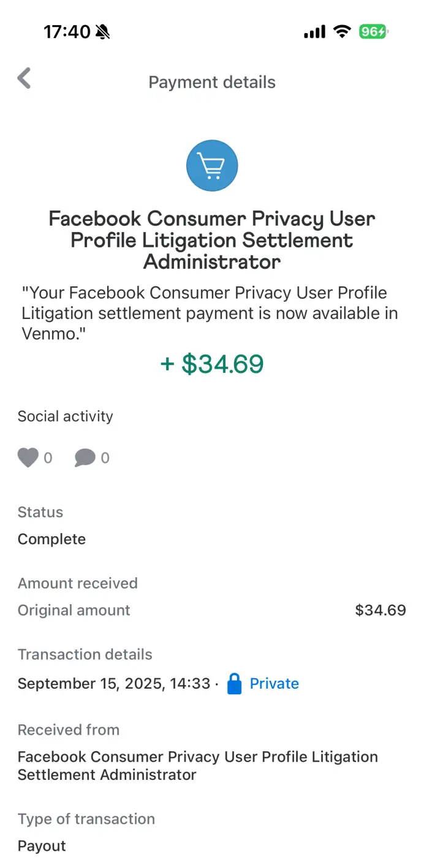Like the payment with the heart icon
Image resolution: width=424 pixels, height=868 pixels.
pyautogui.click(x=28, y=457)
